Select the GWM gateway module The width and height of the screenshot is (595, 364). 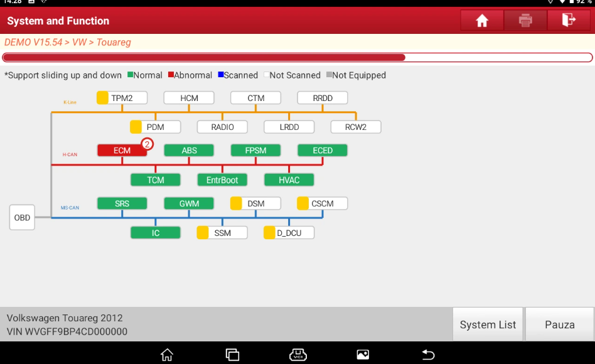(x=189, y=203)
